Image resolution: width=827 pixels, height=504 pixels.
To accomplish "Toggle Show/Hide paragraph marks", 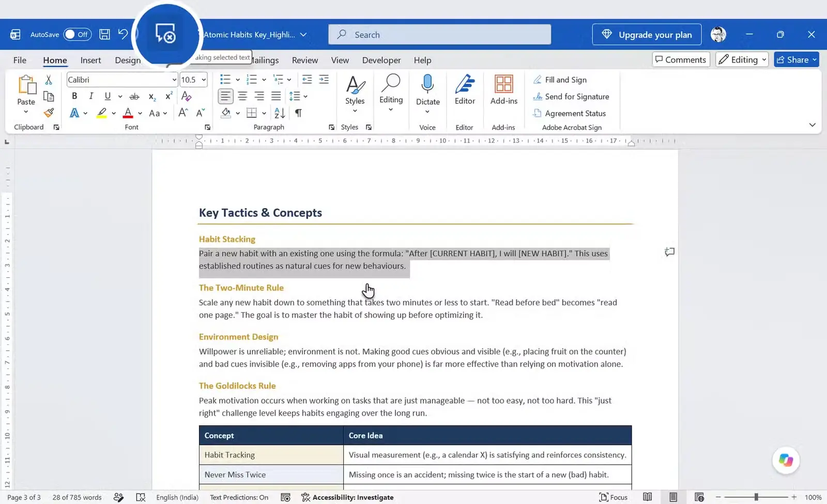I will tap(298, 113).
